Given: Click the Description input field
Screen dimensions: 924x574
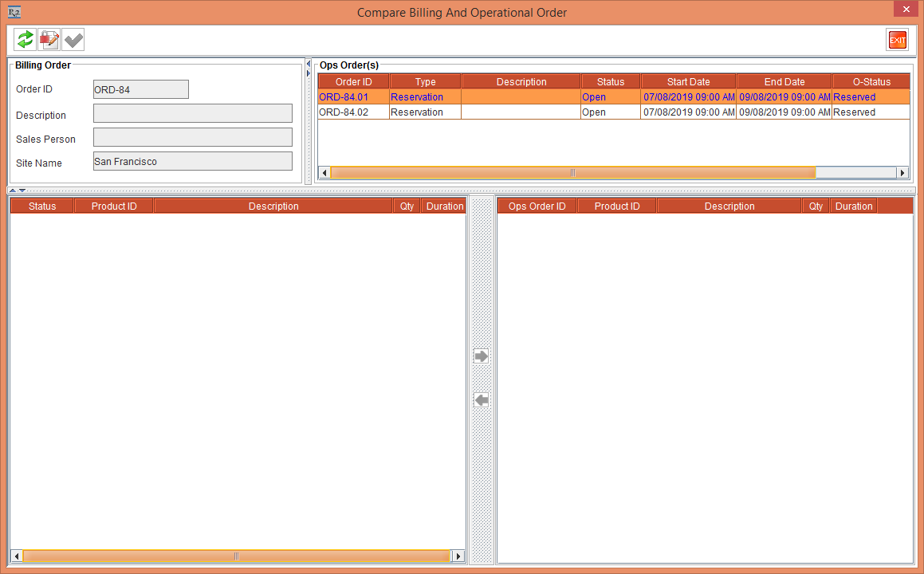Looking at the screenshot, I should pyautogui.click(x=192, y=113).
